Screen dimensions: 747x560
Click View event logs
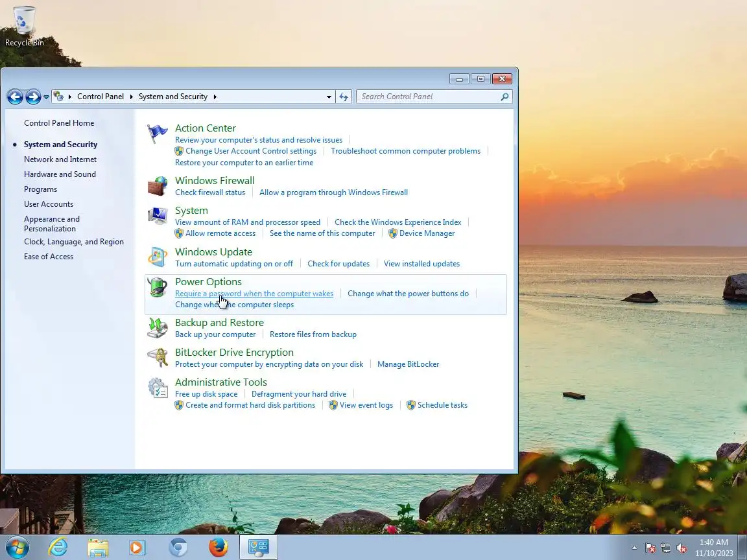[x=366, y=405]
